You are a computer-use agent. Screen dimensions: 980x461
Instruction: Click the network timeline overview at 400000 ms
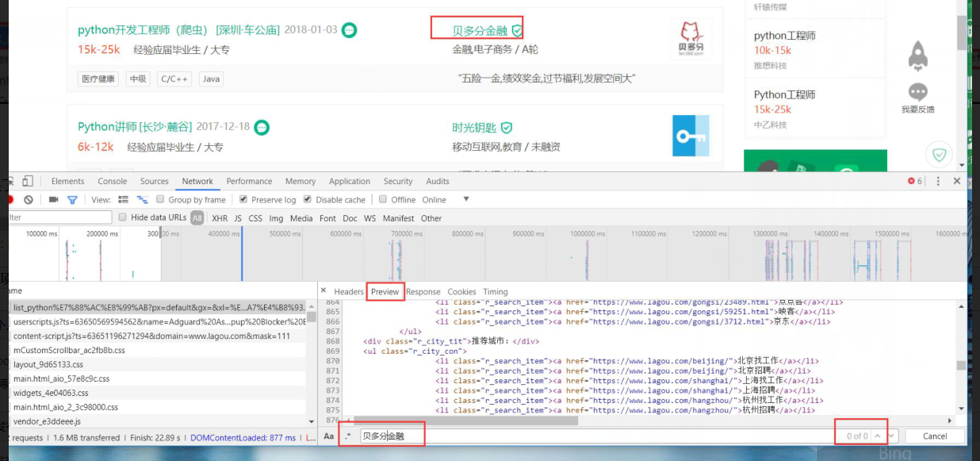click(224, 233)
